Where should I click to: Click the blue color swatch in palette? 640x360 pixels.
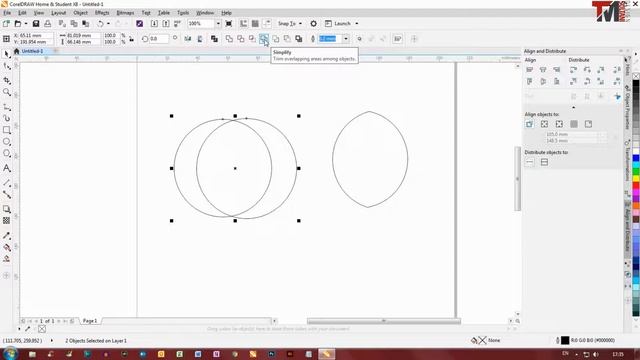pyautogui.click(x=636, y=158)
